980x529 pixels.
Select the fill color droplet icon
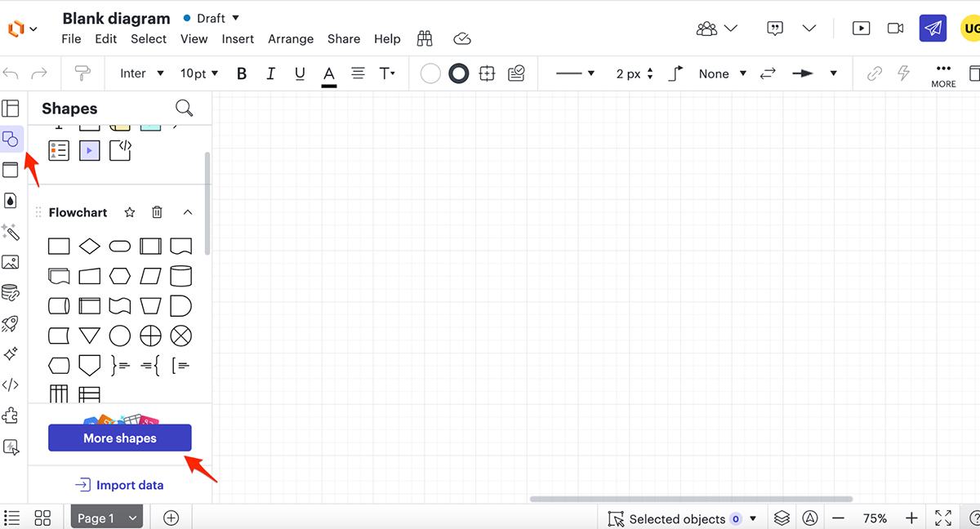[11, 200]
